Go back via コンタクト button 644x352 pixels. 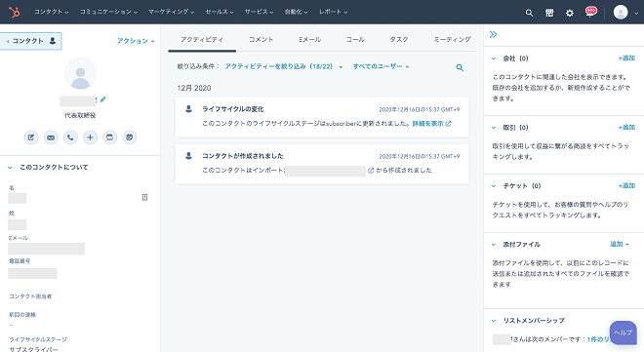pos(31,41)
